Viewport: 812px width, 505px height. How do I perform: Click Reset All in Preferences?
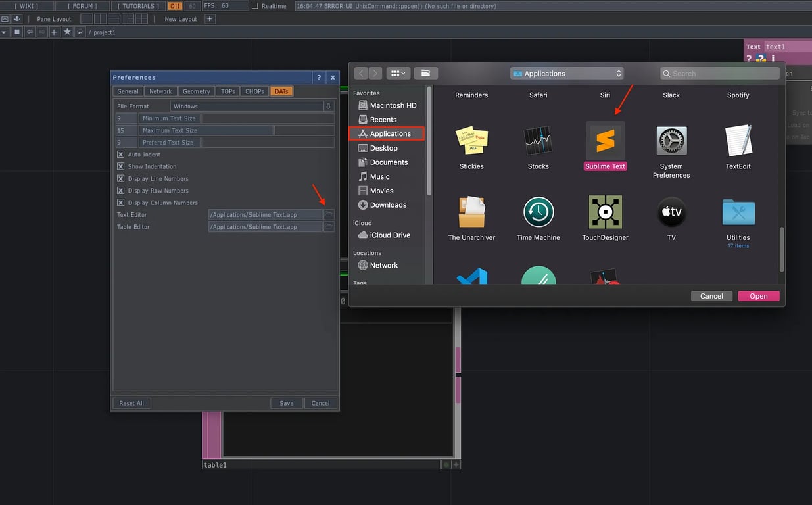pyautogui.click(x=131, y=403)
